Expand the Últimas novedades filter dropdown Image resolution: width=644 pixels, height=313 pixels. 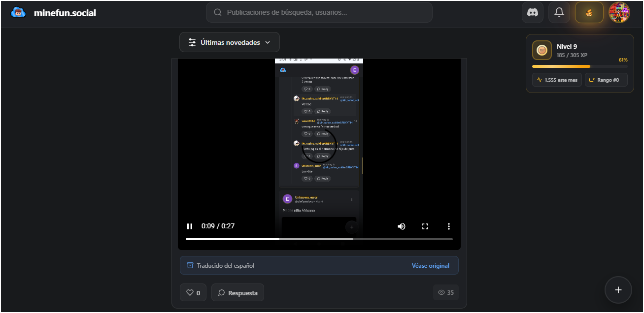(229, 42)
